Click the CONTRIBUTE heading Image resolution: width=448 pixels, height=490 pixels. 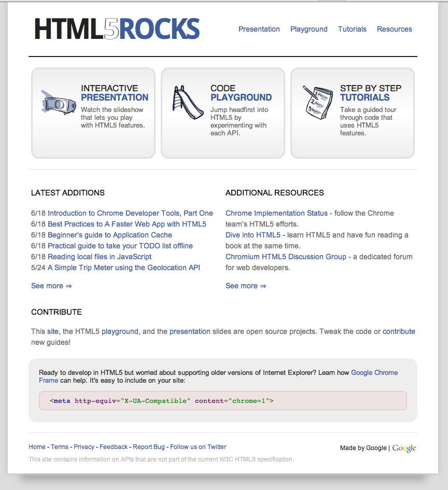coord(57,312)
